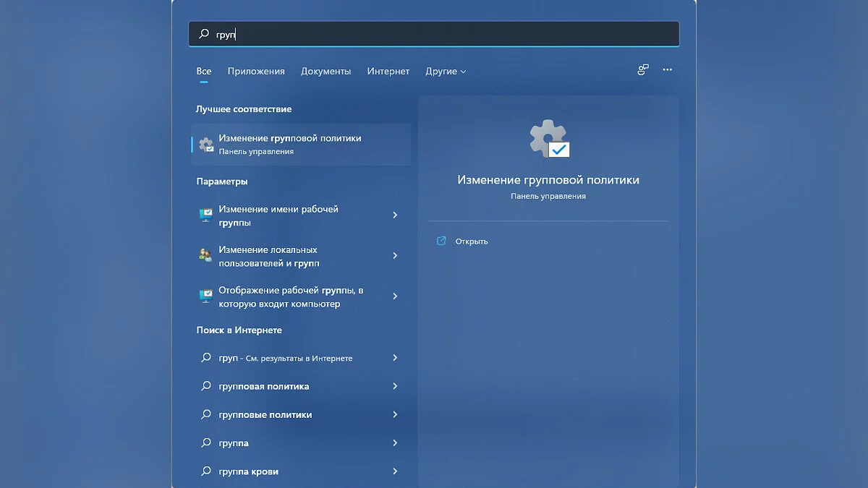The image size is (868, 488).
Task: Expand arrow for "Изменение локальных пользователей и групп"
Action: (x=395, y=255)
